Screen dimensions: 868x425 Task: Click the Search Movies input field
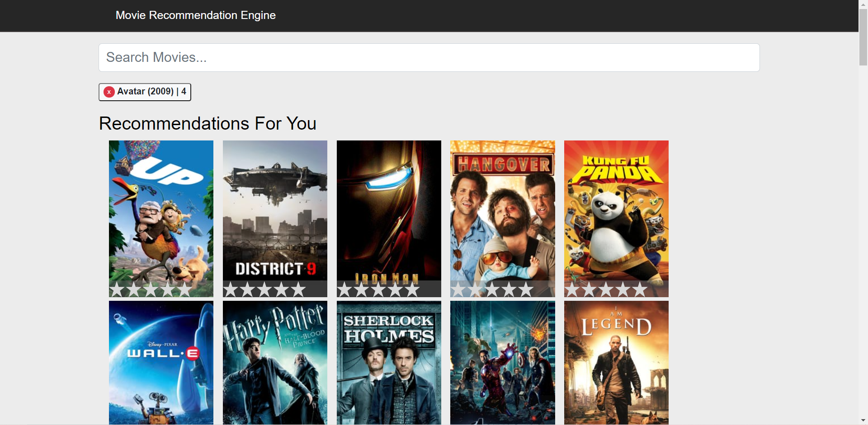click(x=429, y=57)
